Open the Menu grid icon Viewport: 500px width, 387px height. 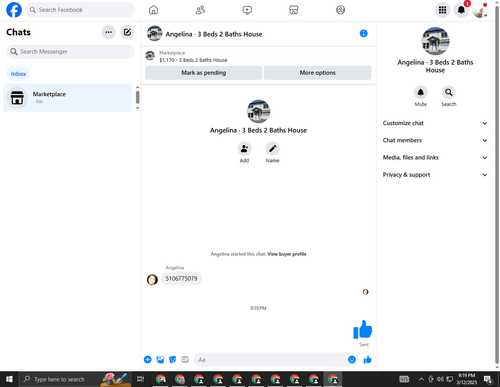442,10
